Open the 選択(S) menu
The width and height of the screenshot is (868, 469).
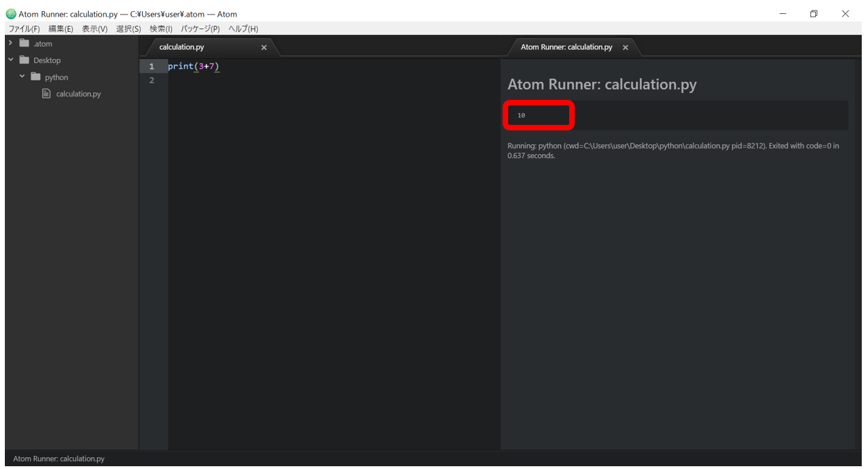point(128,29)
